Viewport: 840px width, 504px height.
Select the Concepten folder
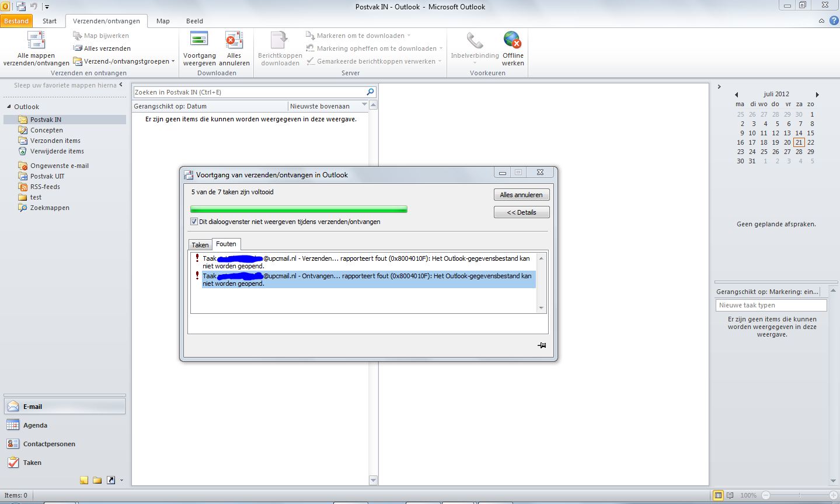tap(47, 130)
